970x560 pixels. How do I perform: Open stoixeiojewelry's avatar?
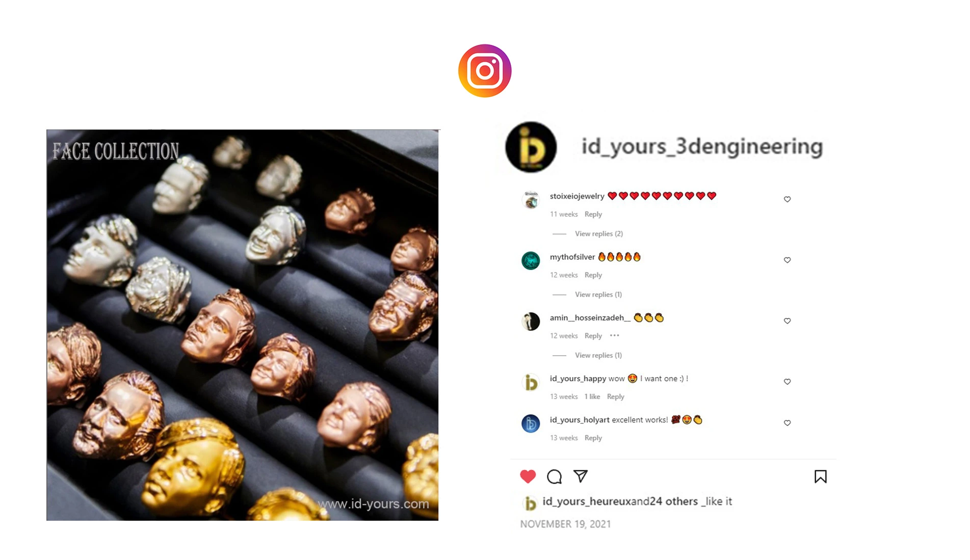click(x=531, y=200)
